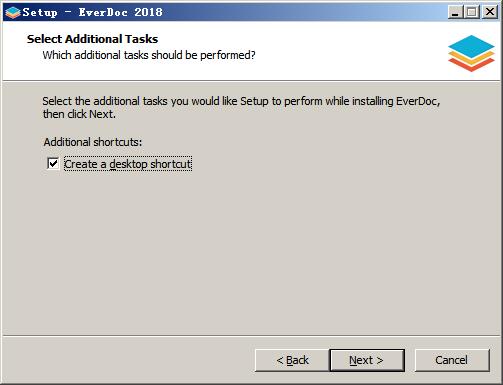The image size is (503, 385).
Task: Click the "Additional shortcuts:" group label
Action: 93,142
